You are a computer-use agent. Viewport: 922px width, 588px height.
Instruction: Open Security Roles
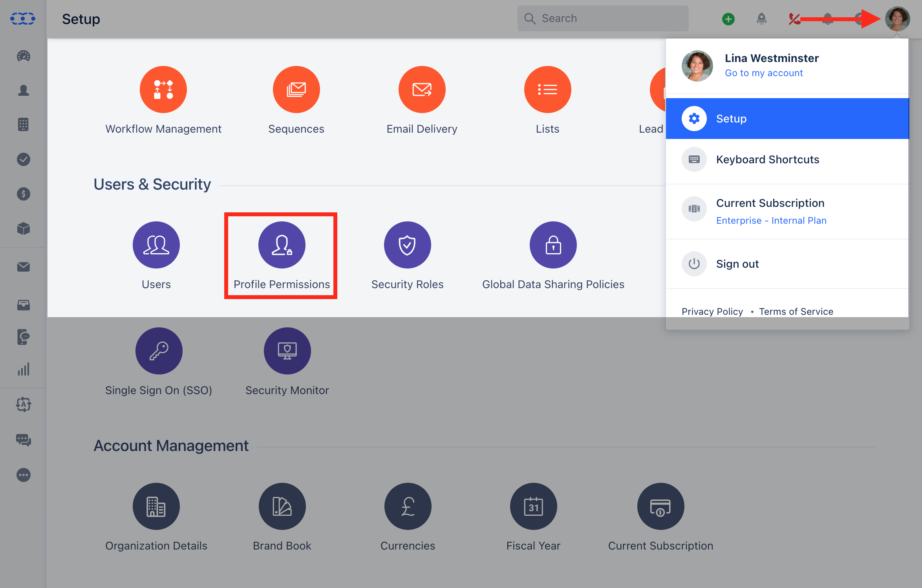pyautogui.click(x=408, y=245)
